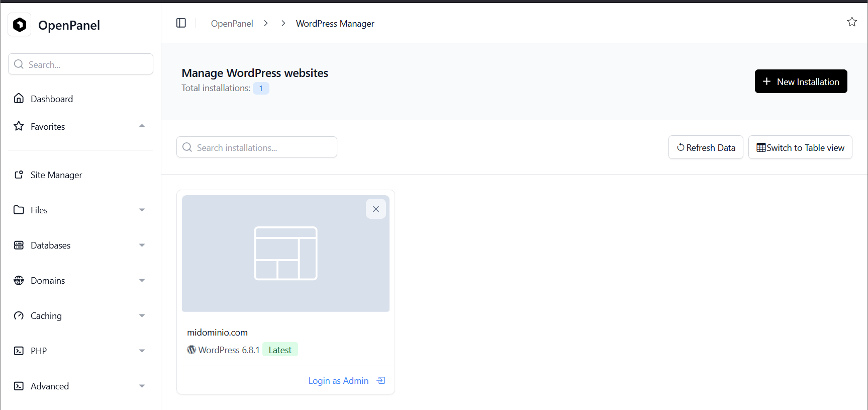Expand the Files menu arrow
The height and width of the screenshot is (410, 868).
(x=142, y=210)
